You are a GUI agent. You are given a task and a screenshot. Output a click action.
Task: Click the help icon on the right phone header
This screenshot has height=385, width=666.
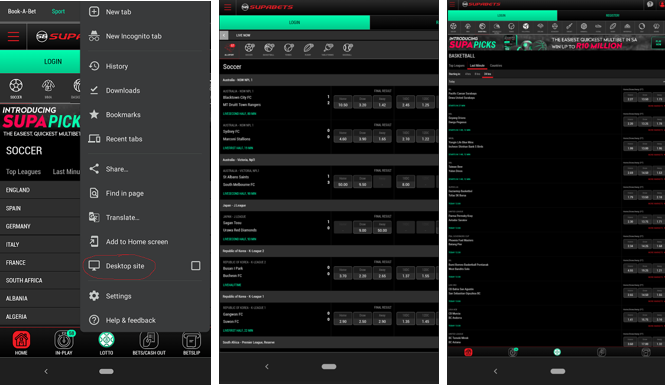click(x=650, y=4)
